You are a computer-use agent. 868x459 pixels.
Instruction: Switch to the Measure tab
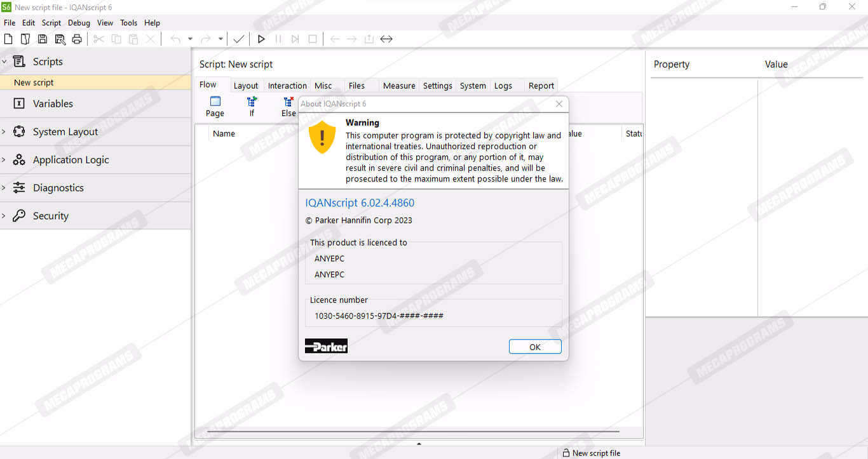pos(399,86)
